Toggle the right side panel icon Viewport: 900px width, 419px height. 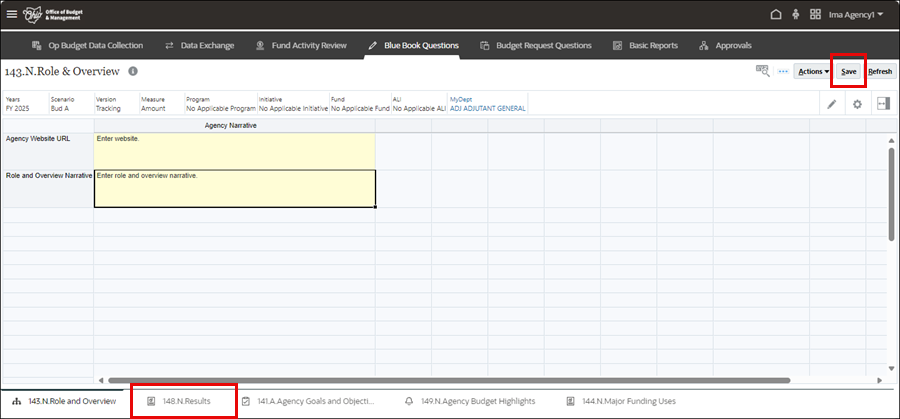(x=883, y=104)
